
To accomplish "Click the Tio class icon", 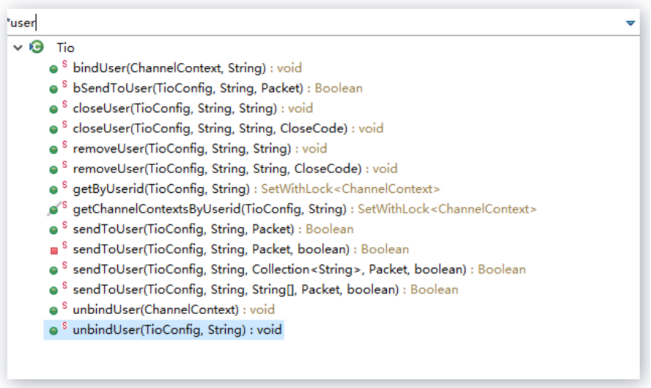I will (x=37, y=47).
